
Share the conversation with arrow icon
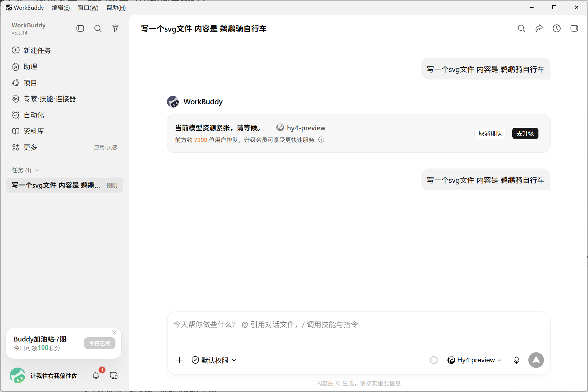539,29
